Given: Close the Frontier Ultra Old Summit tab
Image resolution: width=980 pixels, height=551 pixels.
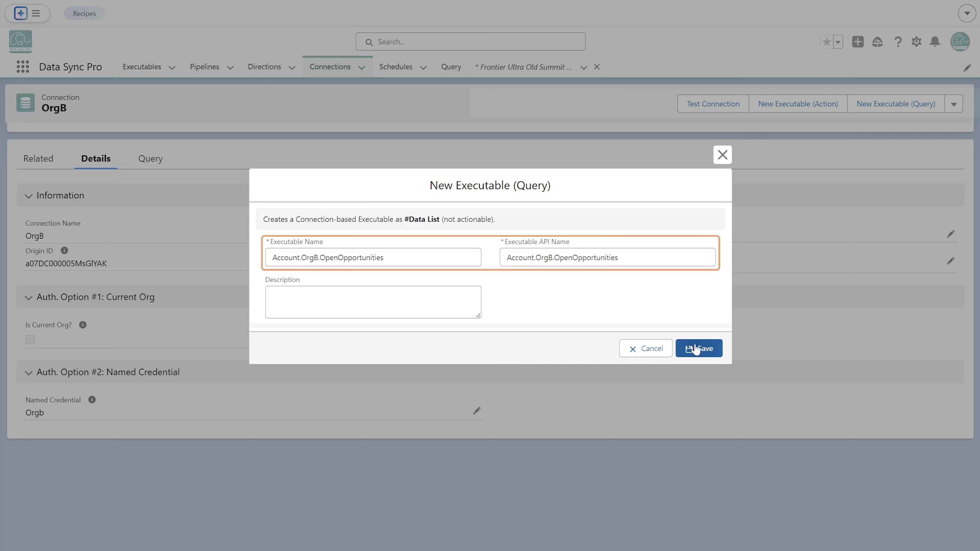Looking at the screenshot, I should [597, 67].
